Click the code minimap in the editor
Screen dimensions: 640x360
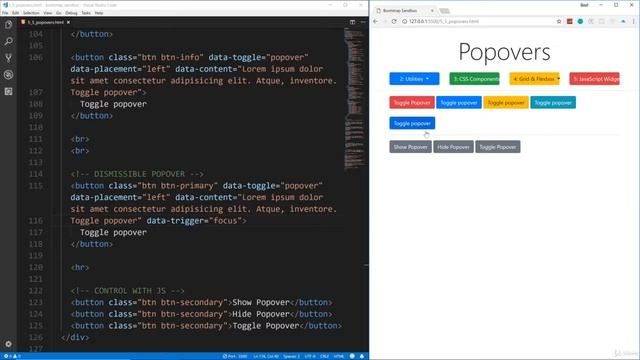click(354, 98)
